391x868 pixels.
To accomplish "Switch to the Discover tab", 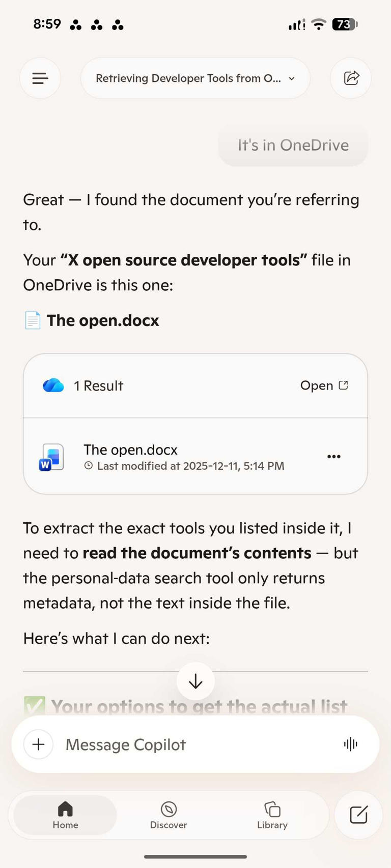I will pyautogui.click(x=169, y=815).
